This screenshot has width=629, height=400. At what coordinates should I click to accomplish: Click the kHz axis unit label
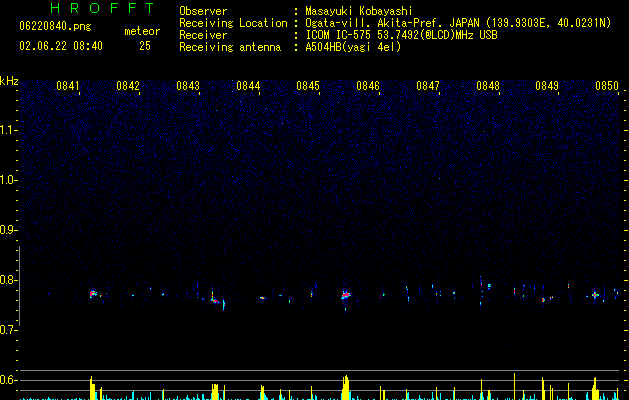pos(9,81)
